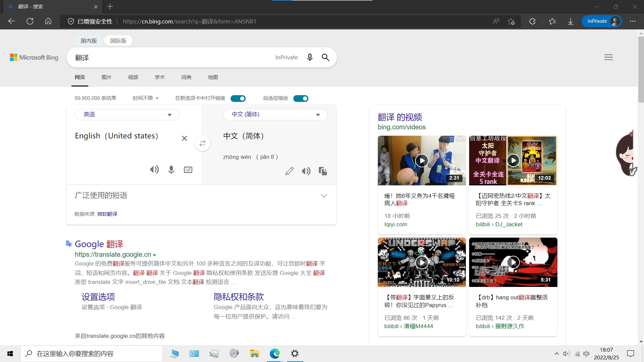The width and height of the screenshot is (644, 362).
Task: Switch to the 视频 tab
Action: pos(133,77)
